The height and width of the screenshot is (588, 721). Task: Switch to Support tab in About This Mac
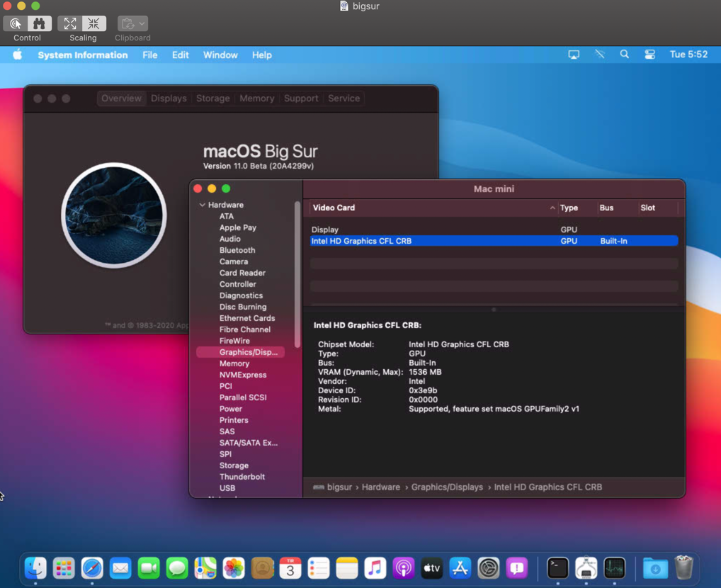[x=301, y=98]
